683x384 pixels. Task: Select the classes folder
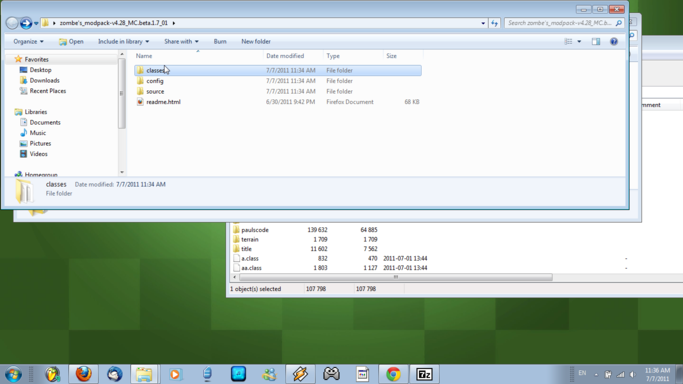click(278, 70)
